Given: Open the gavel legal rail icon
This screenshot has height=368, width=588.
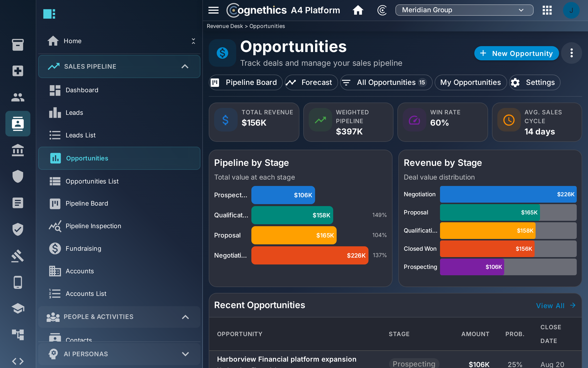Looking at the screenshot, I should coord(18,256).
